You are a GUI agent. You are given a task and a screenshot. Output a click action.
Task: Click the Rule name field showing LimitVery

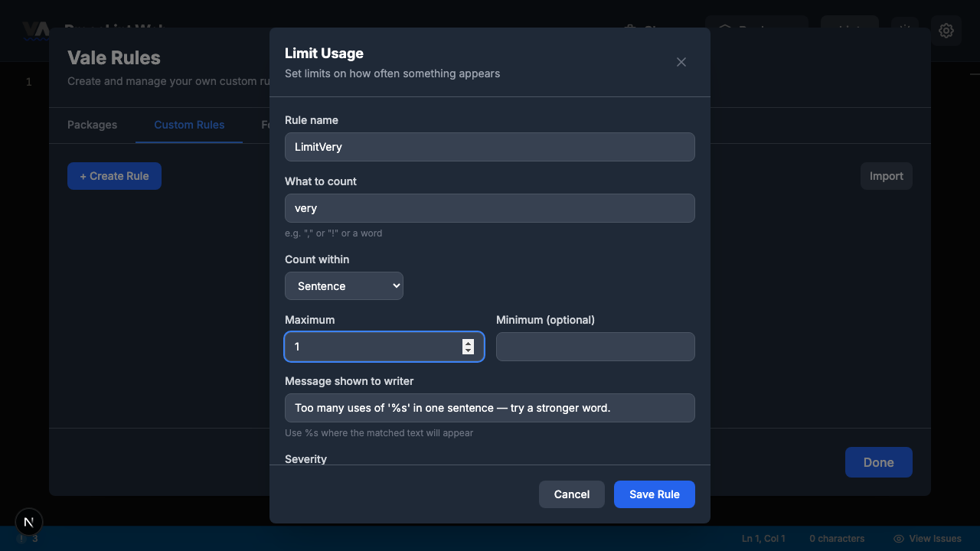[x=489, y=147]
